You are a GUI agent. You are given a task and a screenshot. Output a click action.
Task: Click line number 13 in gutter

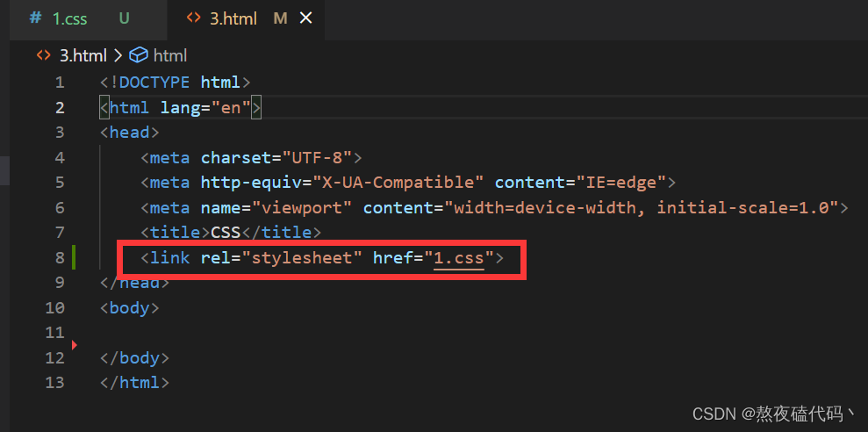tap(54, 383)
